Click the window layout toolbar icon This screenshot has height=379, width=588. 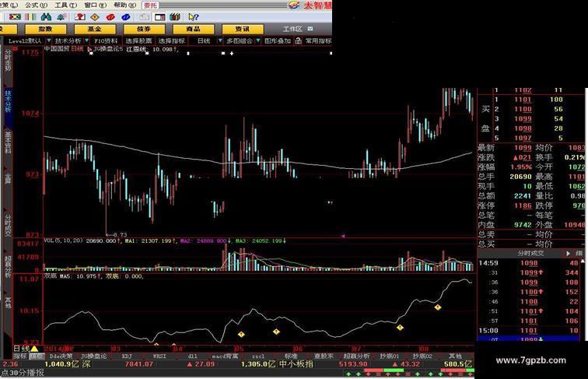pos(160,17)
